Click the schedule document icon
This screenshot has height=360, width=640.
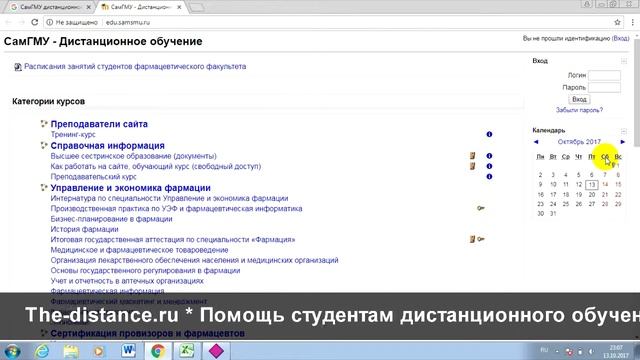coord(18,67)
